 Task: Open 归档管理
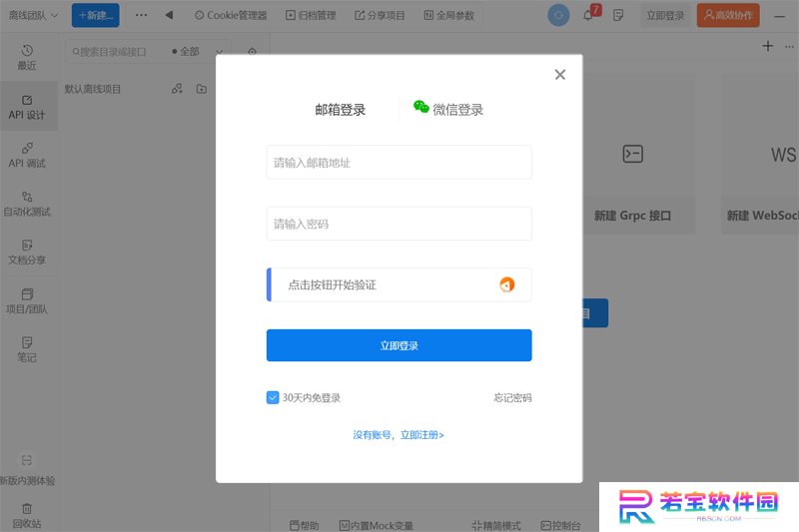(311, 15)
